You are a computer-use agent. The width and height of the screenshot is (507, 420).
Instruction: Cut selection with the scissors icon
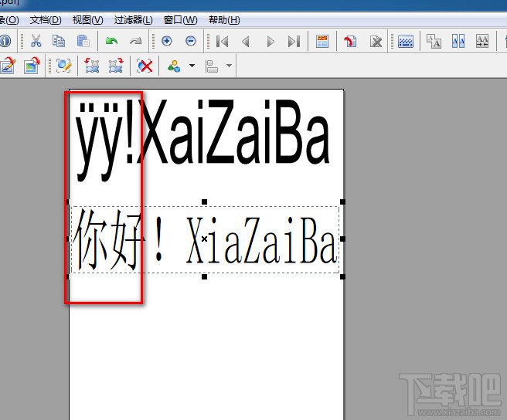click(x=36, y=41)
